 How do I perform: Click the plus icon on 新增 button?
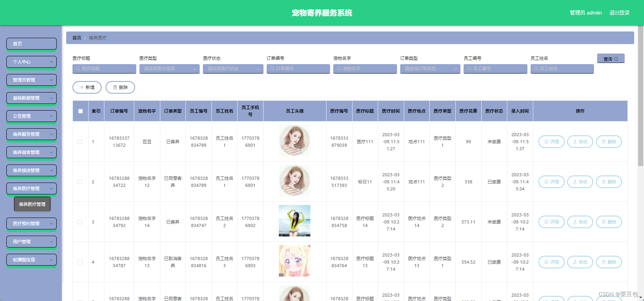[x=82, y=87]
